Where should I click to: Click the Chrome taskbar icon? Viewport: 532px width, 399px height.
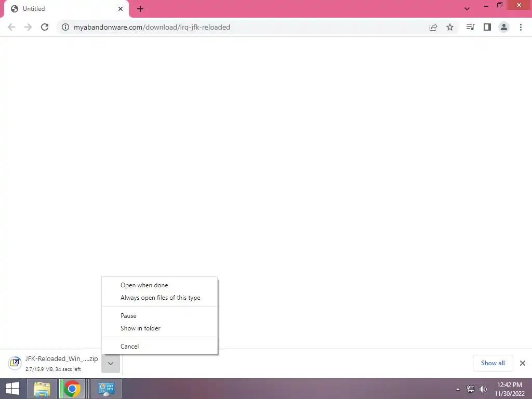point(72,389)
